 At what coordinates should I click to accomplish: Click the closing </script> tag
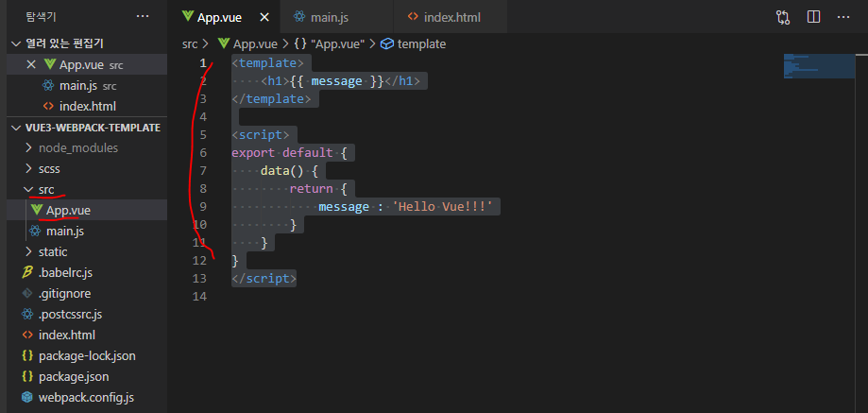click(264, 279)
